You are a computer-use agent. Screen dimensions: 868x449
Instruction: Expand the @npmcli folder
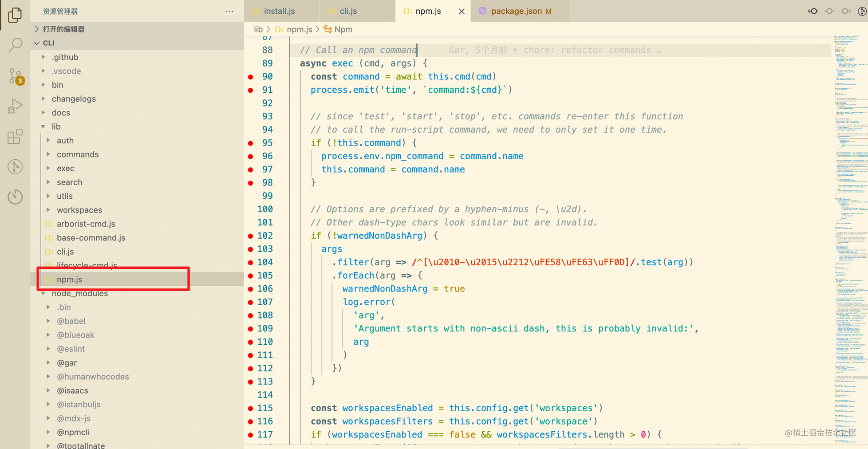(73, 432)
